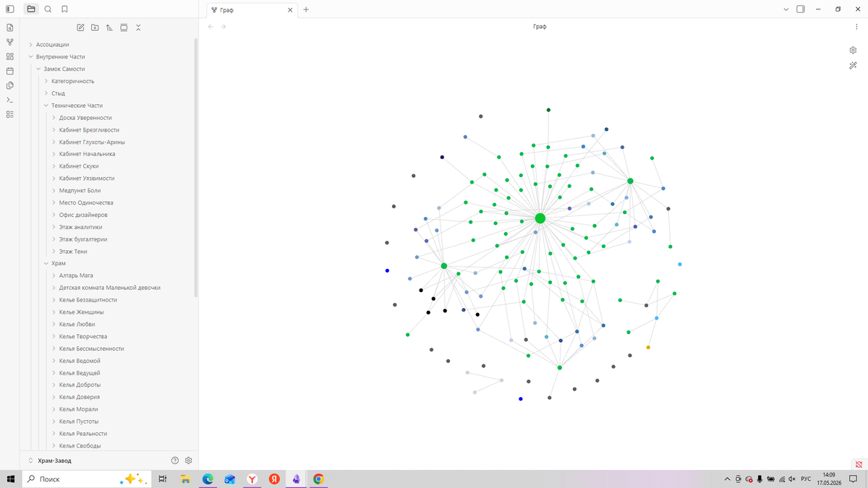
Task: Close the Граф tab
Action: tap(291, 10)
